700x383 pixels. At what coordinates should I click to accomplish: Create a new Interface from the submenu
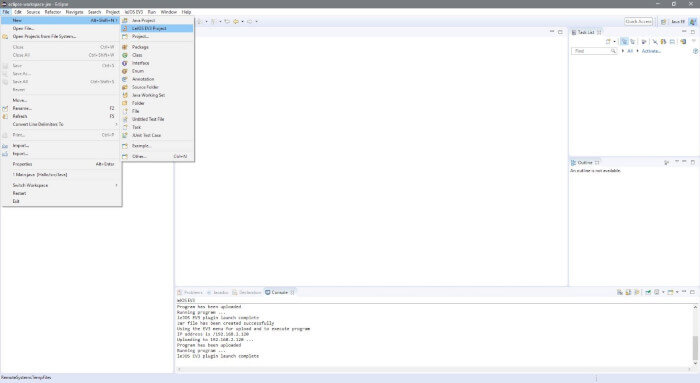coord(157,63)
